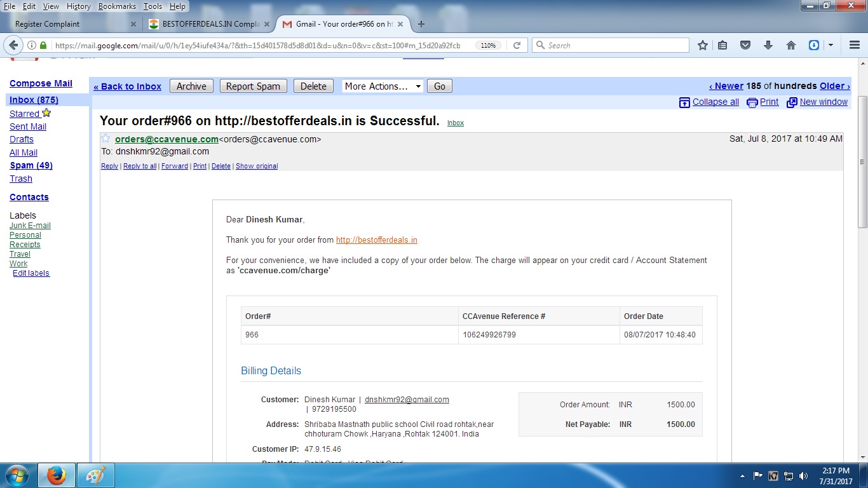Open the bestofferdeals.in link in email body

click(x=377, y=240)
